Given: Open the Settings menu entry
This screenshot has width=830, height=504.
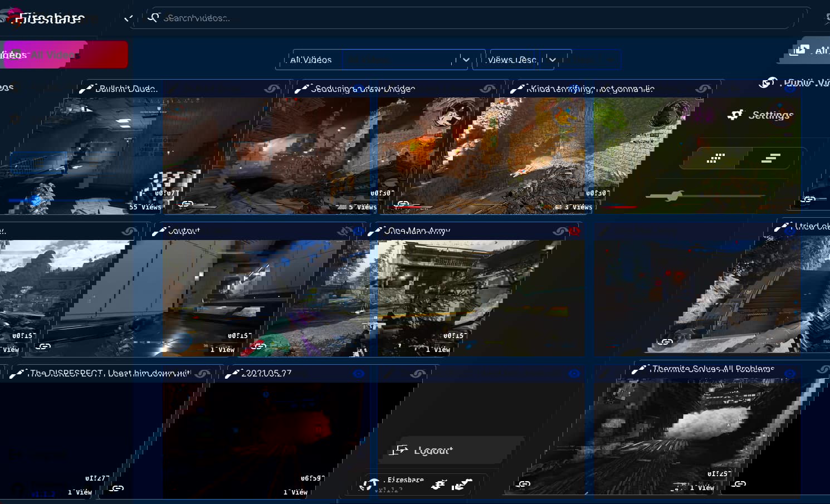Looking at the screenshot, I should [760, 115].
